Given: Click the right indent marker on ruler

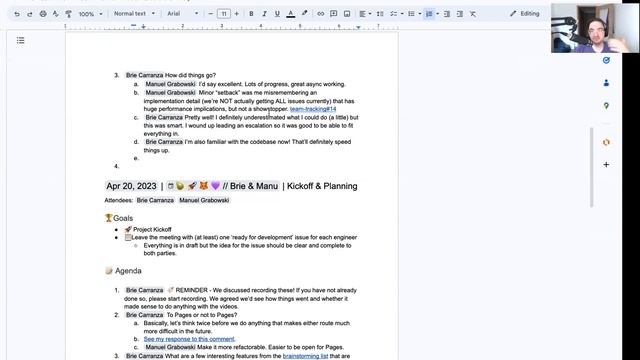Looking at the screenshot, I should tap(358, 27).
